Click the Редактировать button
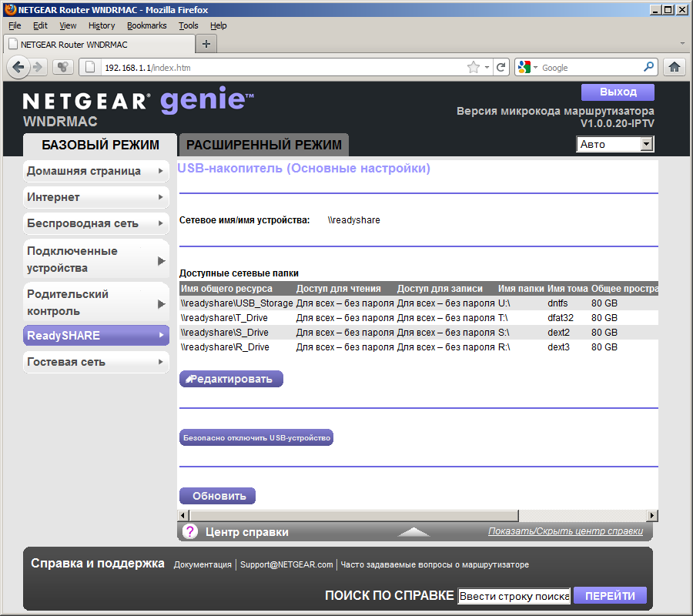 [231, 379]
